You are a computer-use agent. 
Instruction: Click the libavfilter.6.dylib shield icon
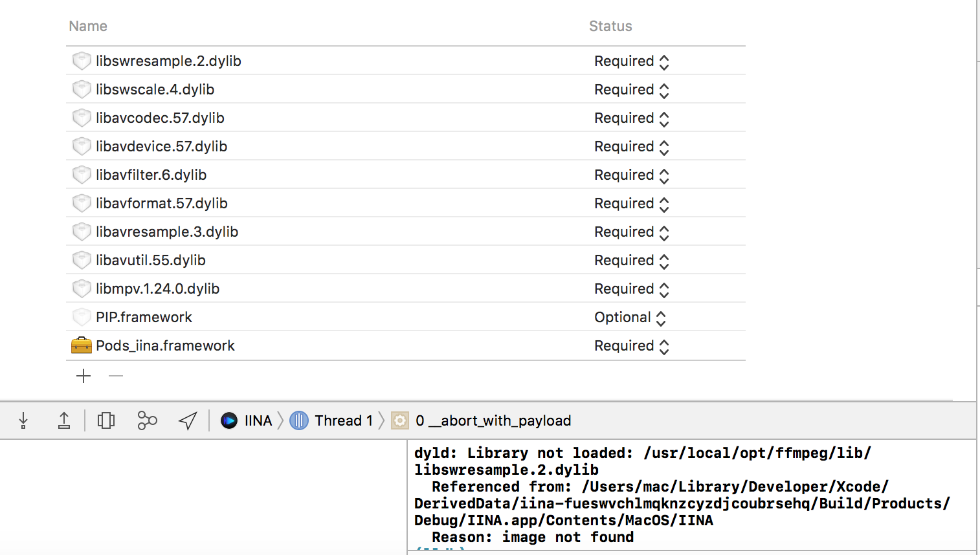pyautogui.click(x=82, y=175)
